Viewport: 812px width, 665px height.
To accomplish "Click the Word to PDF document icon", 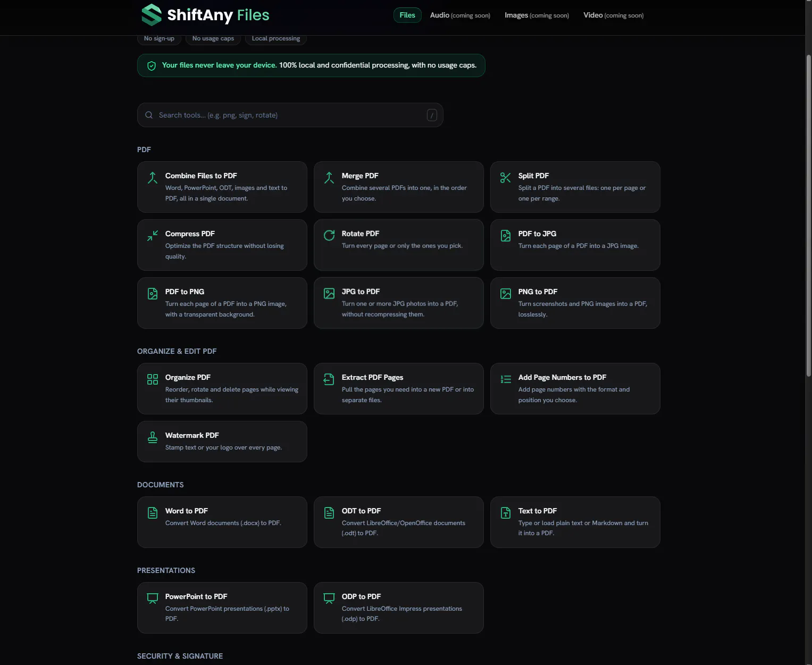I will pos(153,513).
